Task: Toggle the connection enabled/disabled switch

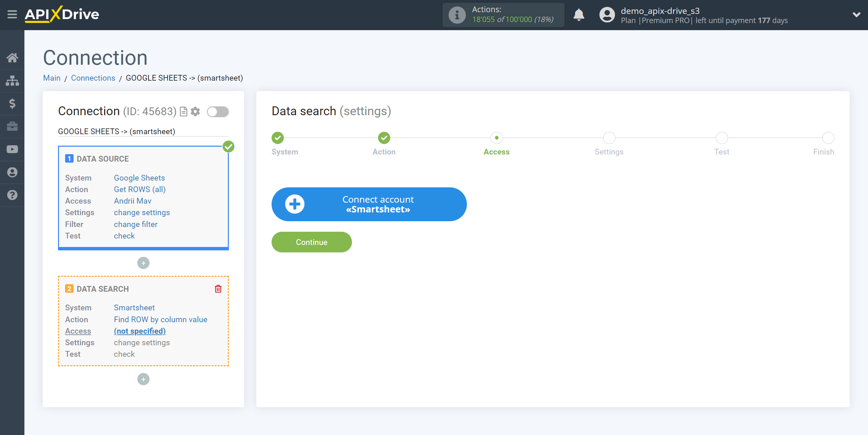Action: [x=218, y=111]
